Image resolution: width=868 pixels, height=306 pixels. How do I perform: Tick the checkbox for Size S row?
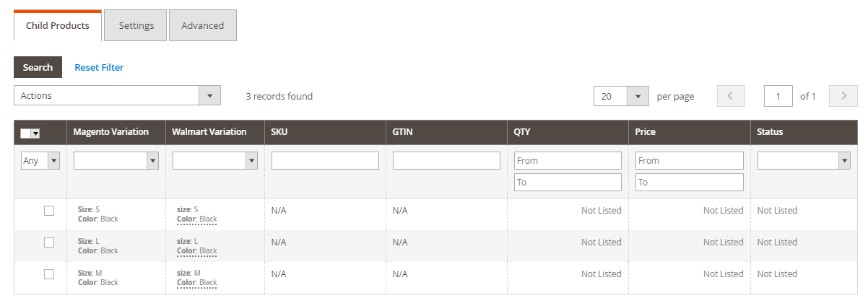coord(49,211)
